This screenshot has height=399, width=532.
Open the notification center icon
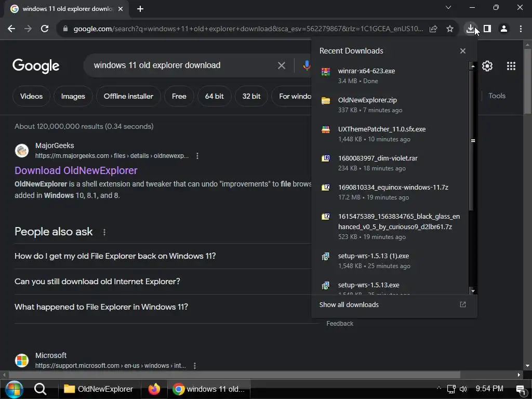point(521,390)
